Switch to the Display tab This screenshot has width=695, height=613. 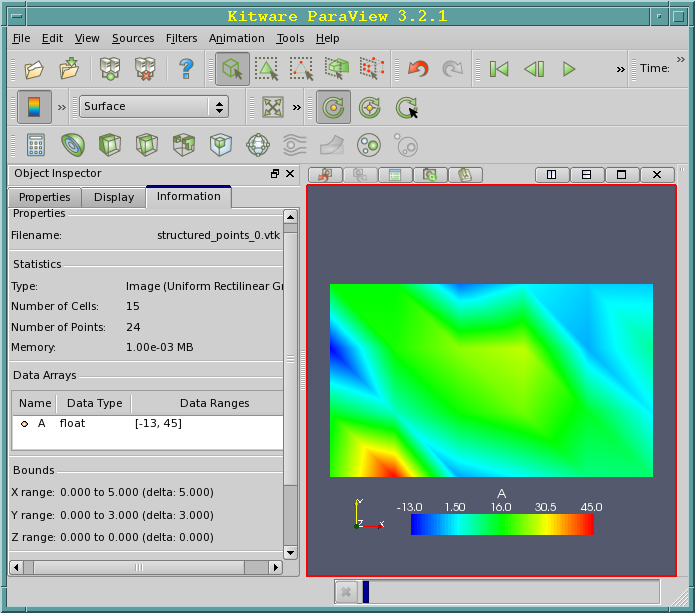point(114,197)
